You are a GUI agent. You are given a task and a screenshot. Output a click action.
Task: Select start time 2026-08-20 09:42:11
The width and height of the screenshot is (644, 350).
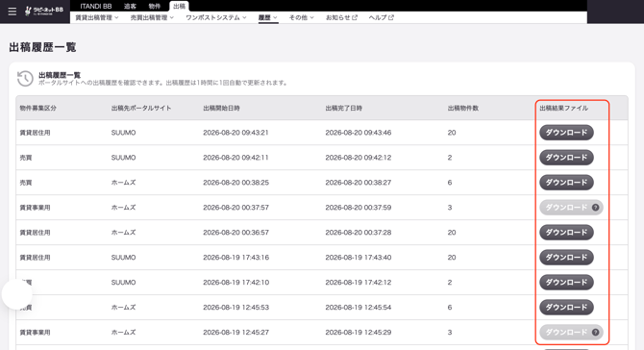pos(235,158)
